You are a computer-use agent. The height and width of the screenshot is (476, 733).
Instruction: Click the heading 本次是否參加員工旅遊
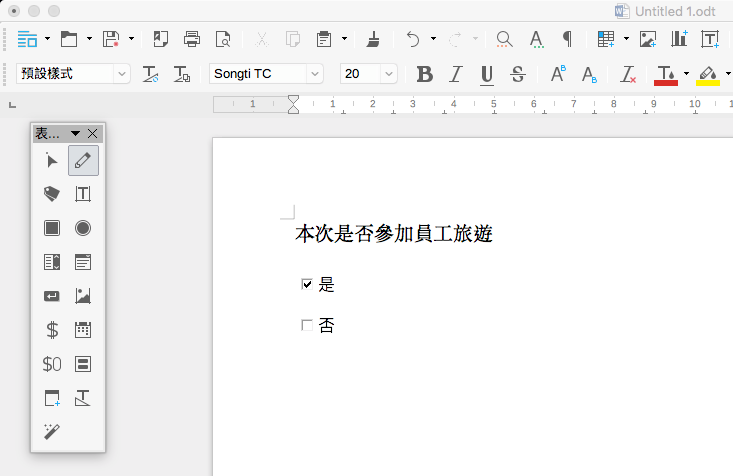[x=393, y=235]
